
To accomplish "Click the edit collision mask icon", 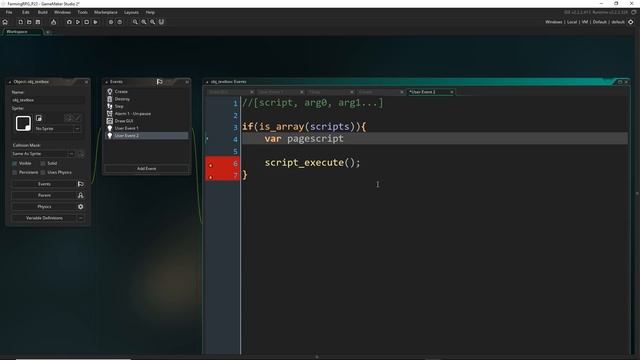I will click(81, 154).
